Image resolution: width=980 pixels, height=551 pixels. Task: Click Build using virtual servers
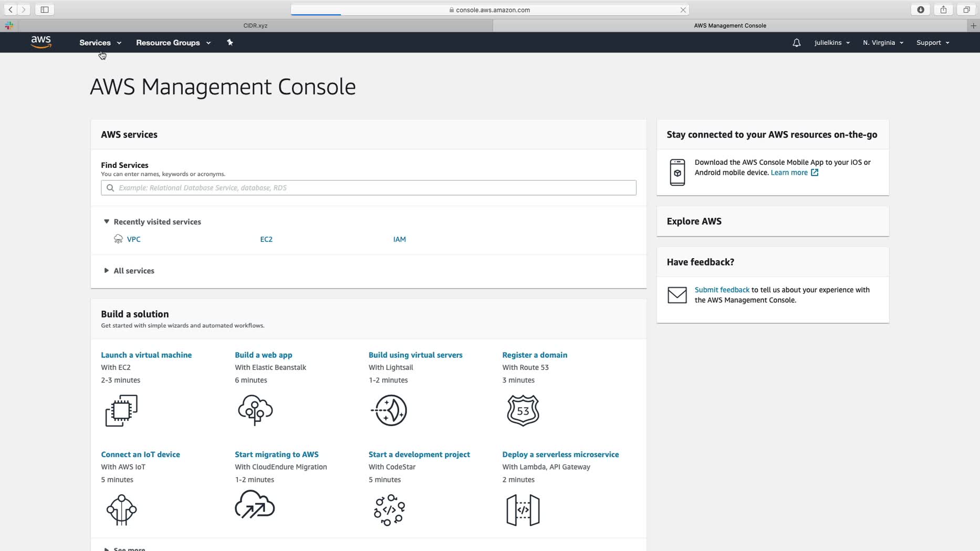(415, 355)
